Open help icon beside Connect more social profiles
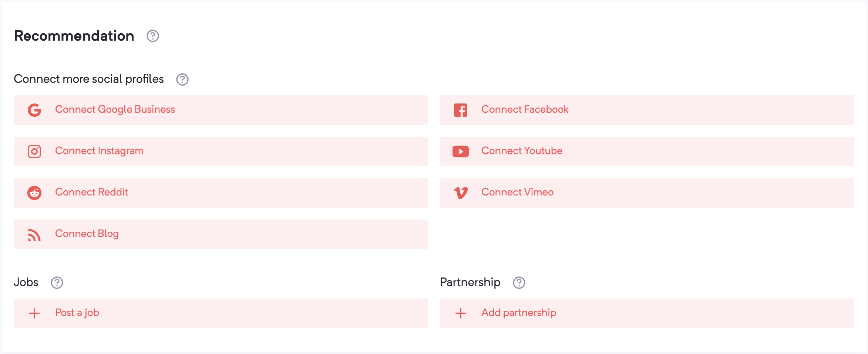Image resolution: width=868 pixels, height=354 pixels. [x=182, y=79]
